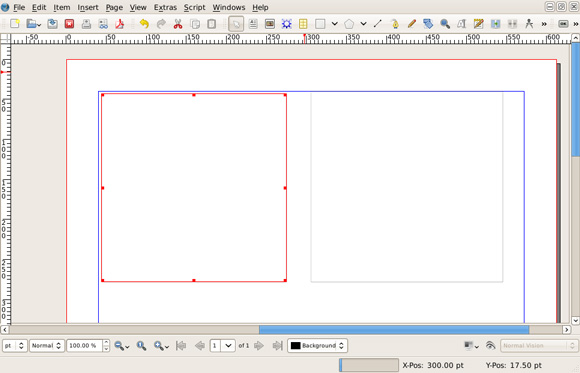Viewport: 580px width, 373px height.
Task: Choose the Freehand Line pencil tool
Action: pyautogui.click(x=412, y=24)
